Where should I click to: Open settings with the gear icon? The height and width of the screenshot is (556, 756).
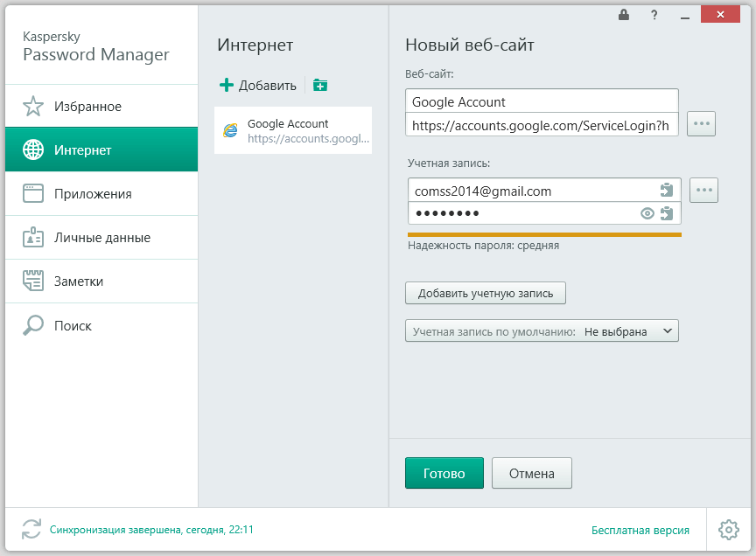click(x=727, y=529)
